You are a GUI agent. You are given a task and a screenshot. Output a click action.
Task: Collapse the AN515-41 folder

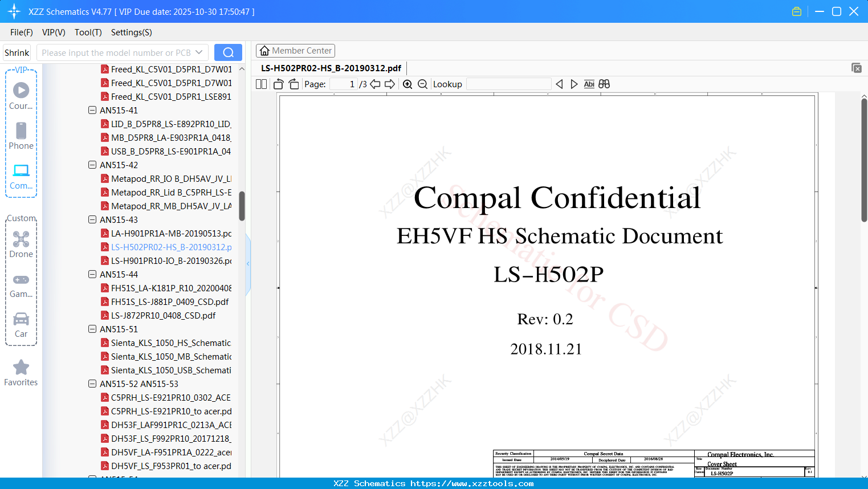[92, 110]
